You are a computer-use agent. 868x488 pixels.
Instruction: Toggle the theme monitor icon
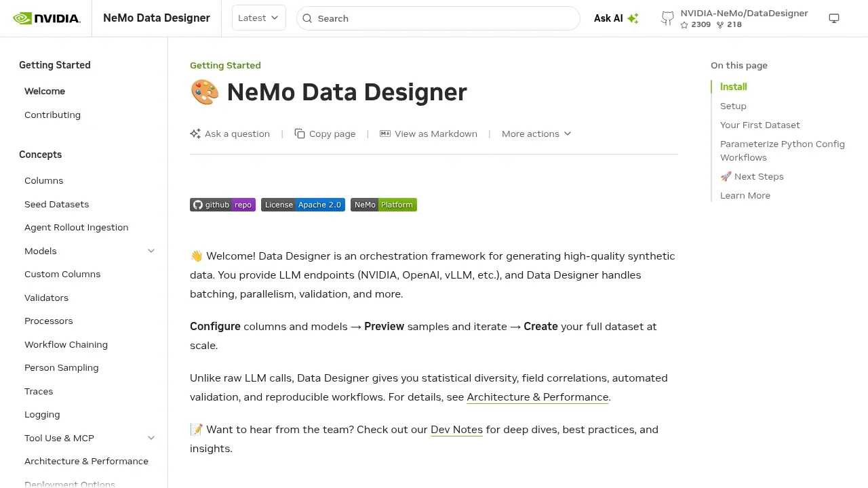pos(834,18)
